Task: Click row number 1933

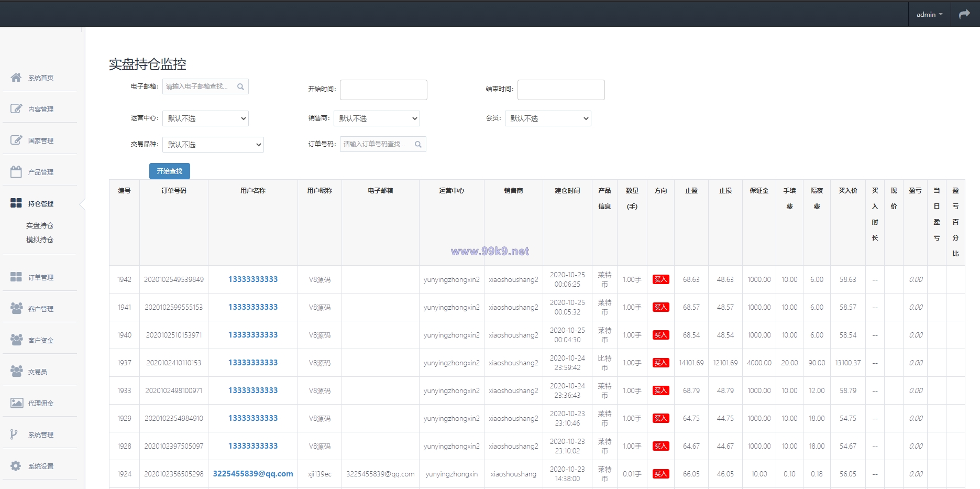Action: point(124,391)
